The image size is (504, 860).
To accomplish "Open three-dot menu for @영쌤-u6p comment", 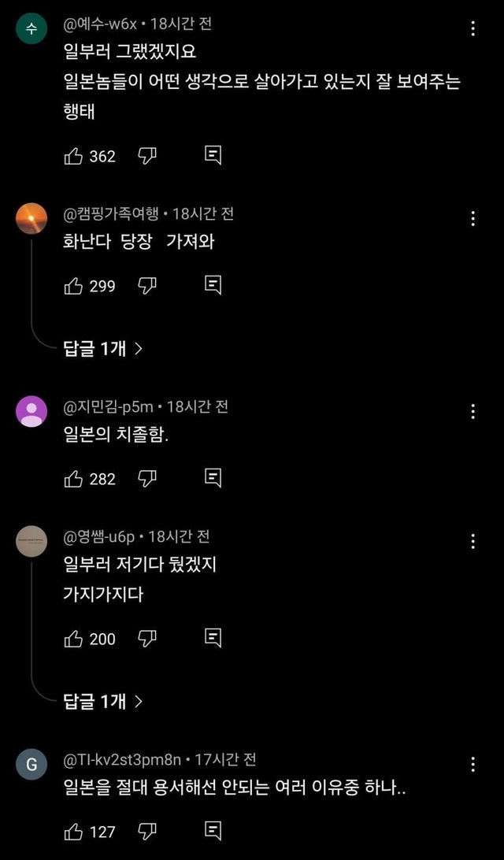I will tap(472, 541).
